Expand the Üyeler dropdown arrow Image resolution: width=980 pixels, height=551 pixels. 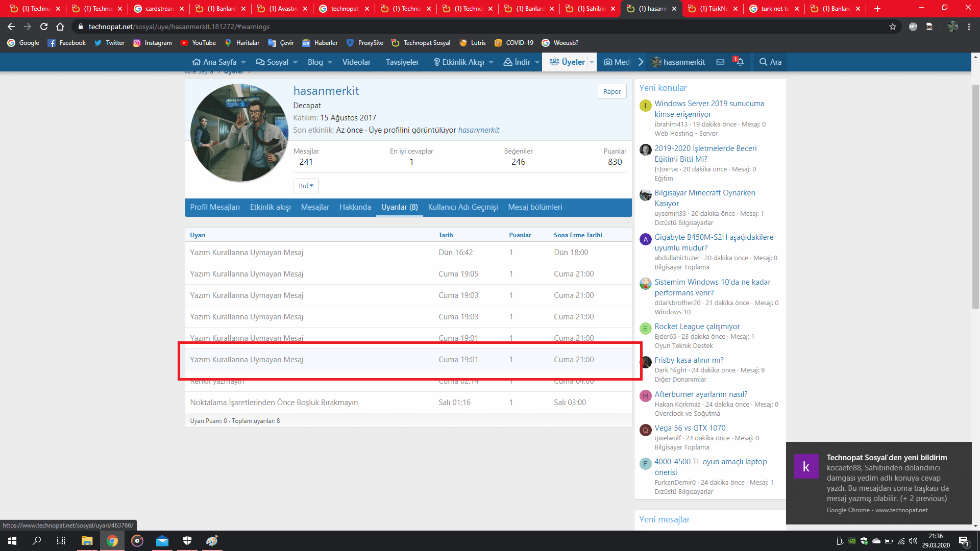592,62
